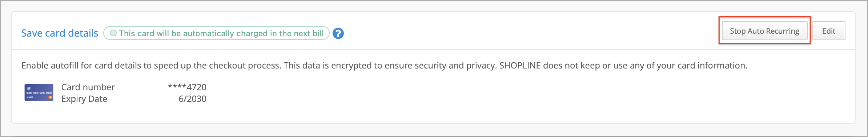Click the automatically charged status badge

[216, 33]
